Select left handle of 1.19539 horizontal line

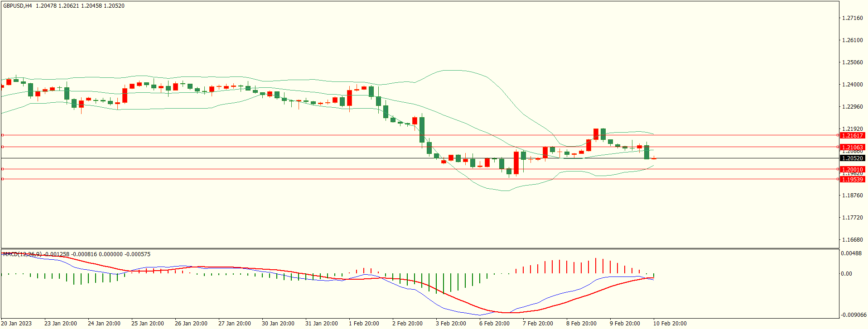pyautogui.click(x=2, y=179)
